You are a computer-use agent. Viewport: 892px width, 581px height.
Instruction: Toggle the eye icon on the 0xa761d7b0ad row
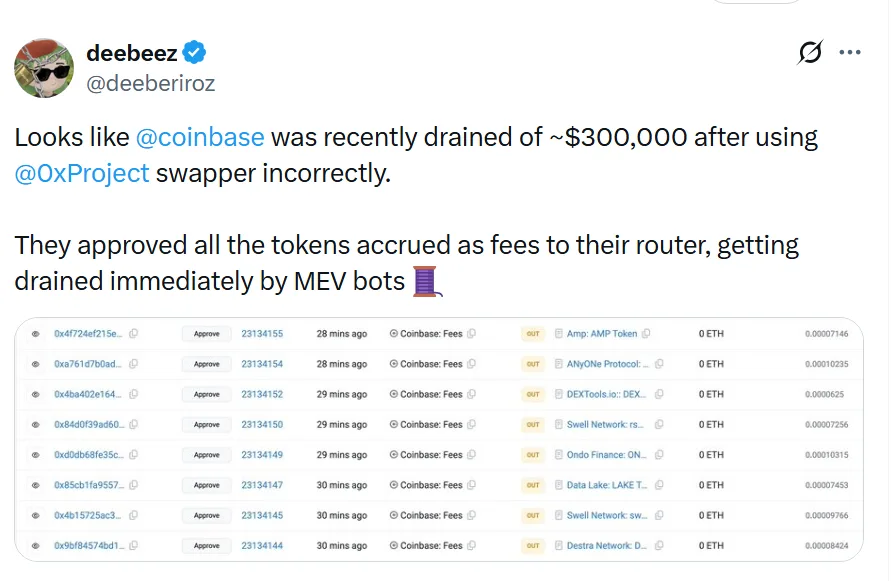point(36,364)
